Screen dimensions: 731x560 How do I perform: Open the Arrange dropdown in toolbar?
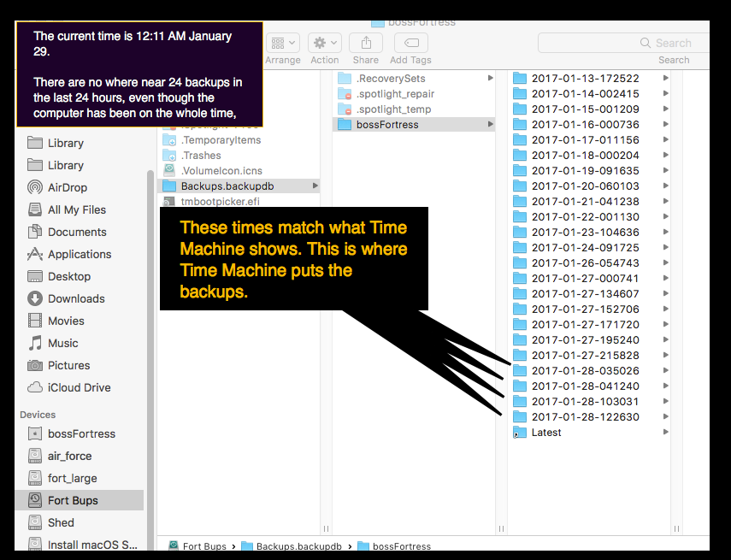tap(283, 43)
